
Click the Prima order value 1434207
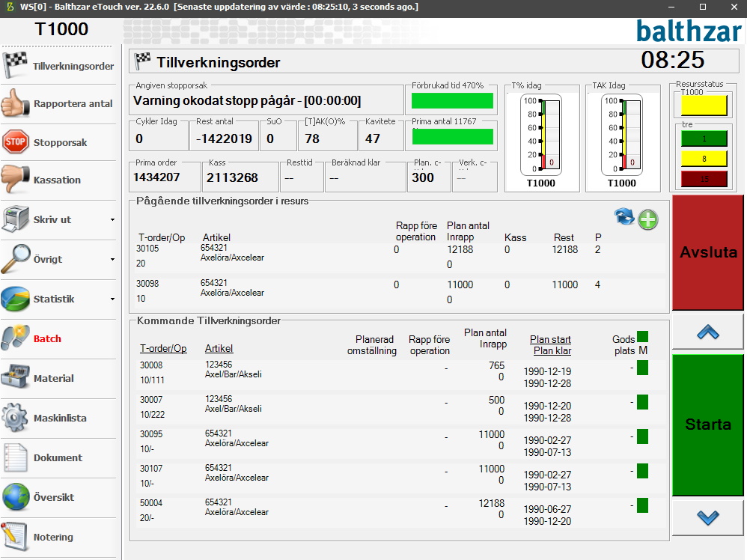point(156,177)
